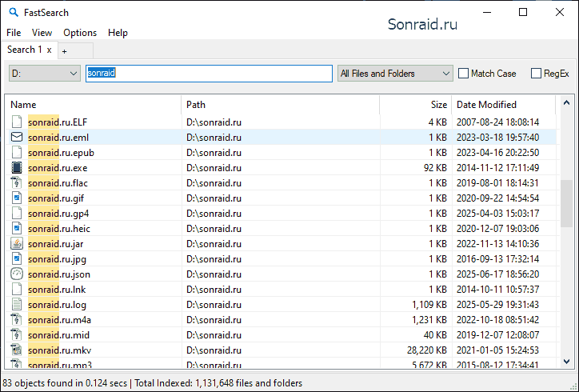Select the sonraid.ru.jpg file name
This screenshot has height=392, width=579.
click(x=58, y=259)
